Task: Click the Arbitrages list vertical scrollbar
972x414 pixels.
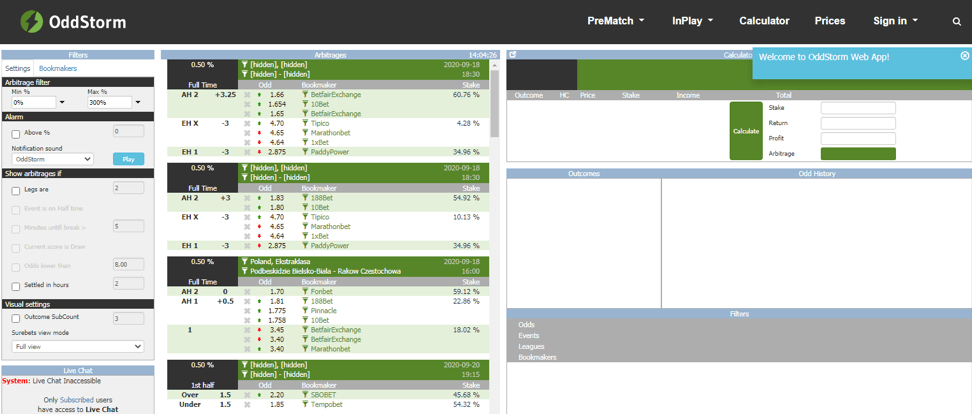Action: click(494, 102)
